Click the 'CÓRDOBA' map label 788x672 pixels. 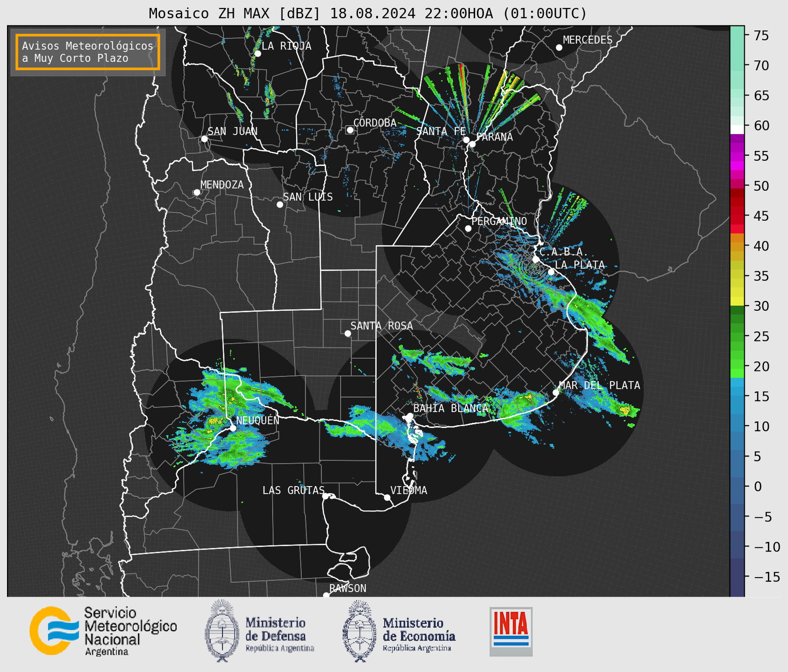coord(375,122)
